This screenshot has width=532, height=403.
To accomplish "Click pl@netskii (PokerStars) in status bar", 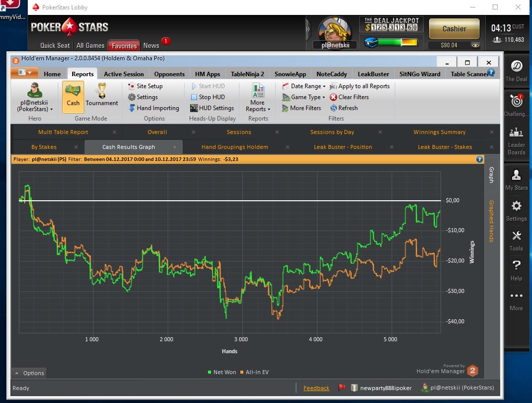I will [x=458, y=388].
